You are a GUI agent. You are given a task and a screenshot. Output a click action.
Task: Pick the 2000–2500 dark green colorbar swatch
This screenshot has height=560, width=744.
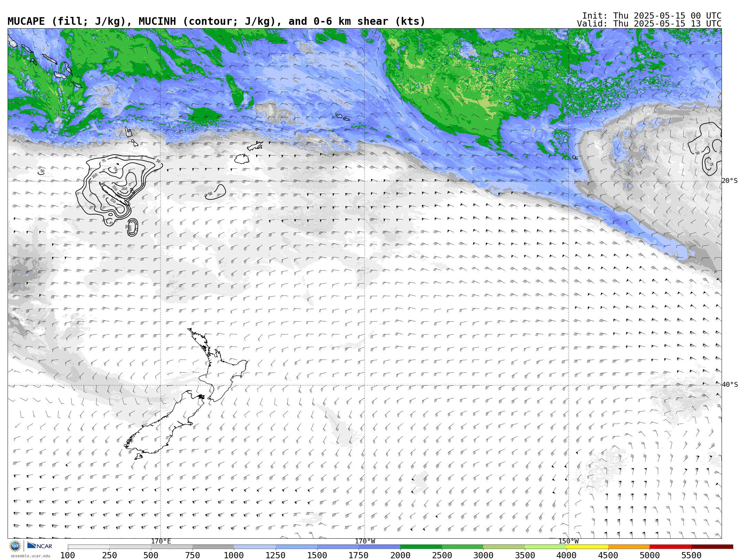tap(421, 547)
